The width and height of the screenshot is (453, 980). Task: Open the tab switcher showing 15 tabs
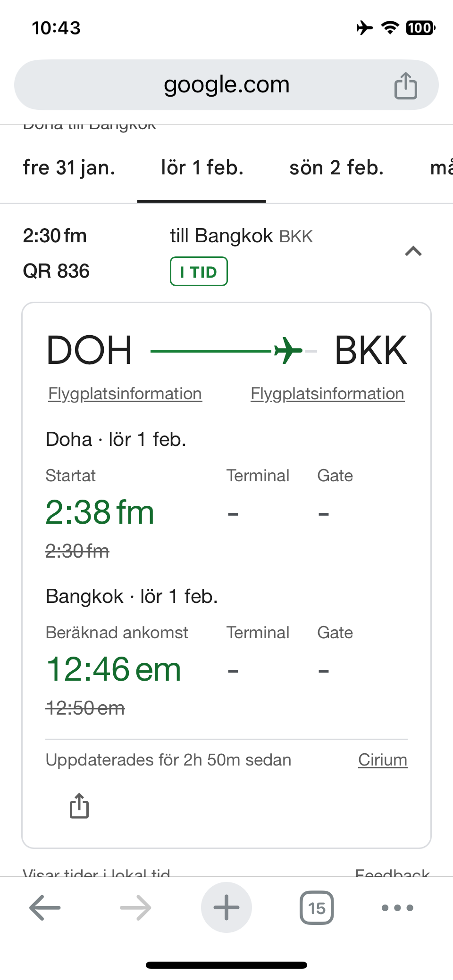coord(317,907)
